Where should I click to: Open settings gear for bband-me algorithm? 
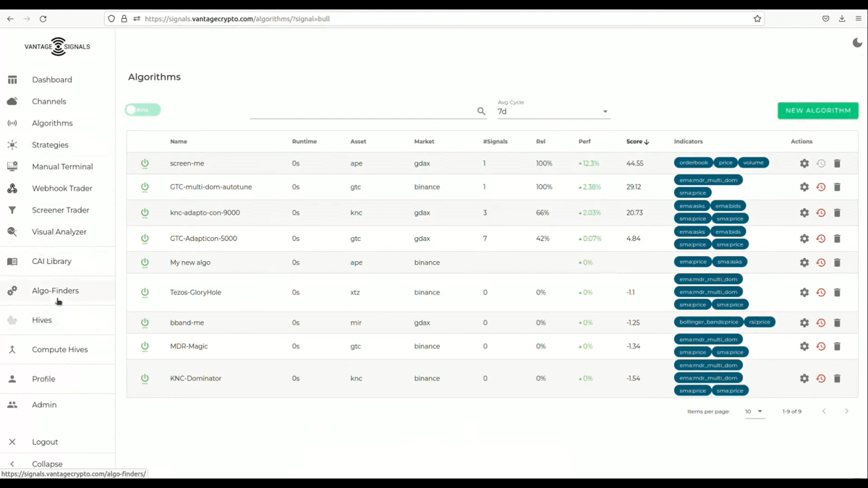tap(804, 322)
